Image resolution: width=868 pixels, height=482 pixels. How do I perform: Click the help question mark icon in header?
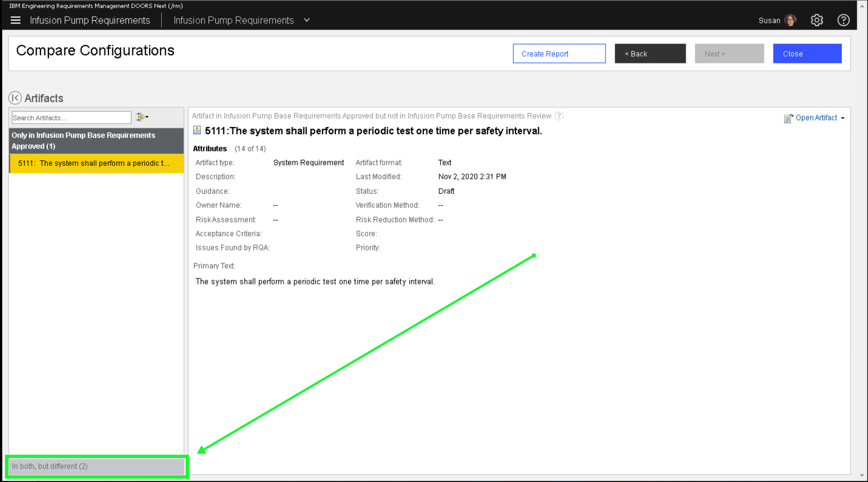click(x=843, y=21)
